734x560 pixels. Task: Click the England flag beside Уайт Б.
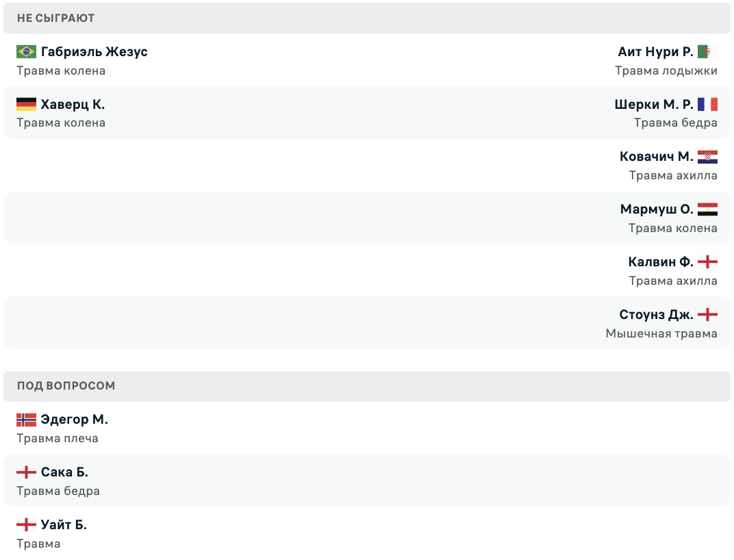point(26,524)
